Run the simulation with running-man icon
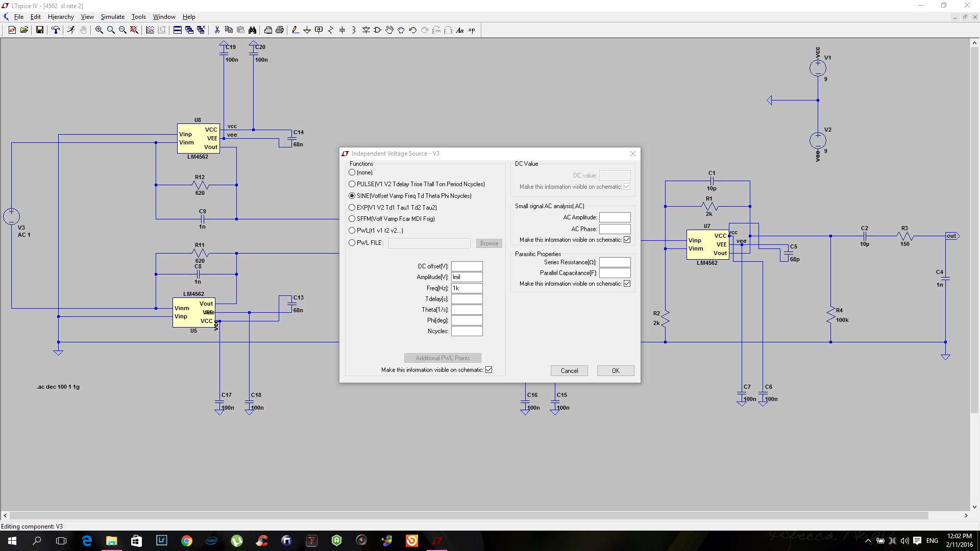Image resolution: width=980 pixels, height=551 pixels. tap(71, 30)
